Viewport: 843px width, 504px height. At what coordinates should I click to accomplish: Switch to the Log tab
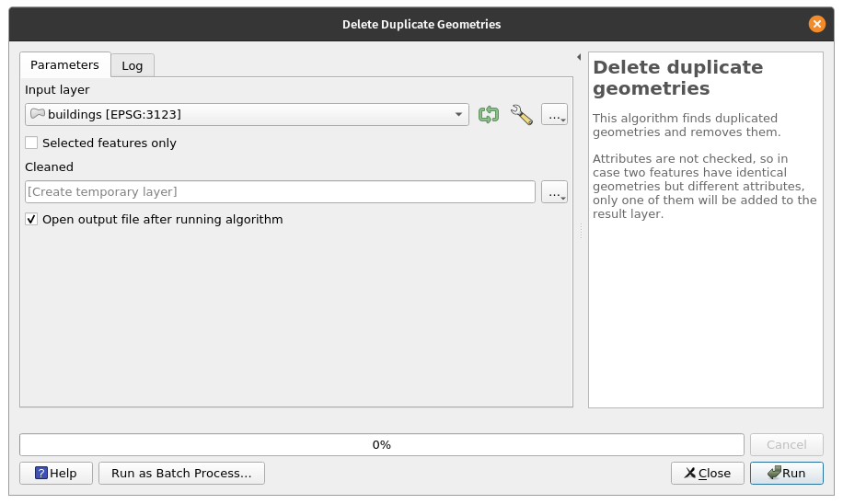[x=133, y=65]
